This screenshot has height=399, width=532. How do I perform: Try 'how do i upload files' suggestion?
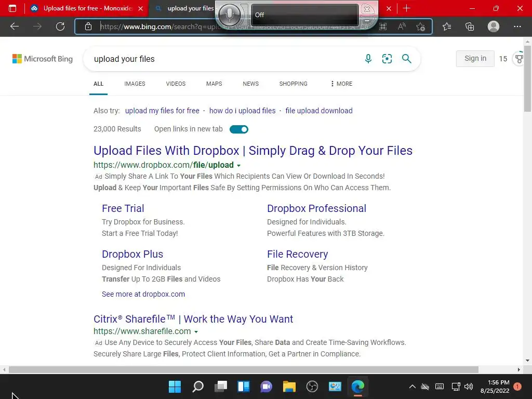pos(242,111)
